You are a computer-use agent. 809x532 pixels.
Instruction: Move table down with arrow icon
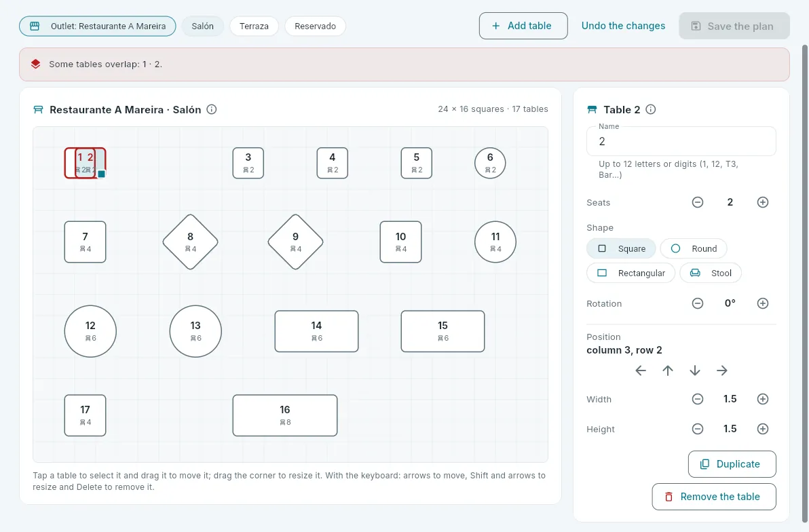(x=695, y=370)
